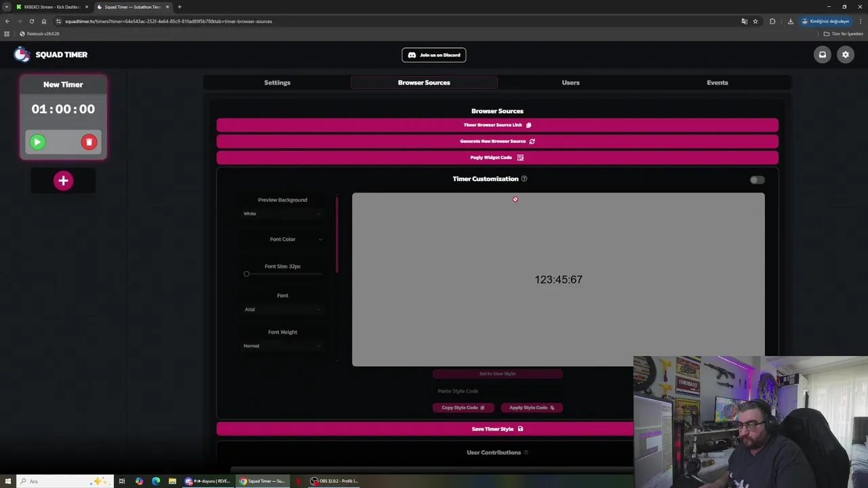Open the Font dropdown showing Arial
Image resolution: width=868 pixels, height=488 pixels.
(282, 309)
